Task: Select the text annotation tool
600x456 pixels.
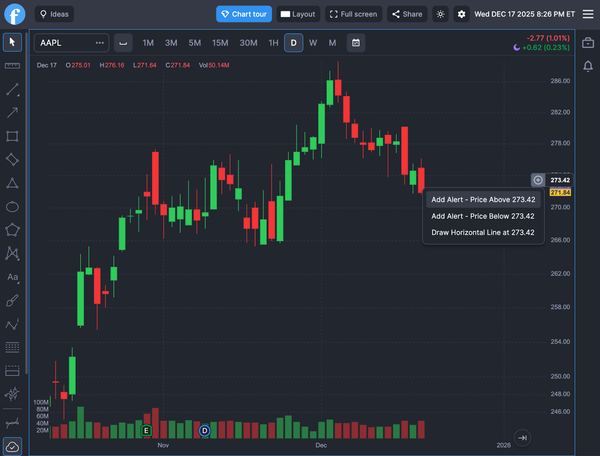Action: point(12,277)
